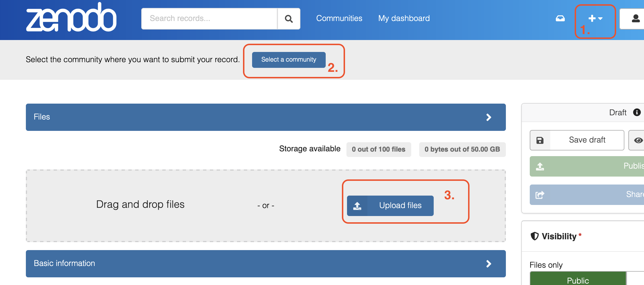Open the plus new-upload dropdown
644x285 pixels.
pyautogui.click(x=595, y=19)
